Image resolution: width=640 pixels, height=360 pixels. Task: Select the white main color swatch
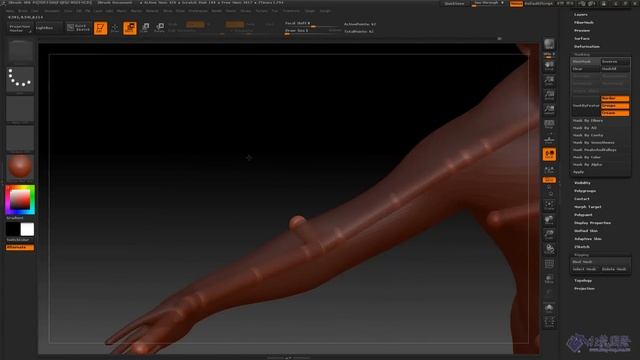[27, 229]
